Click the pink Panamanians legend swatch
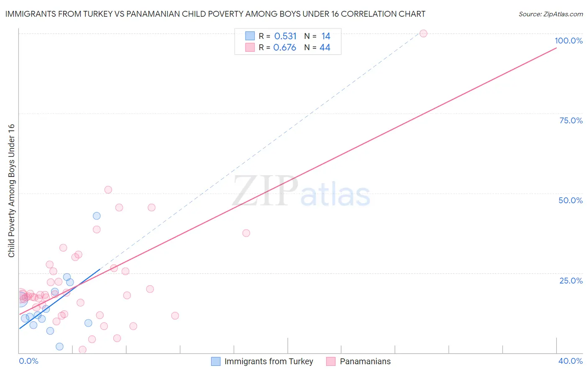The height and width of the screenshot is (373, 588). [x=331, y=361]
